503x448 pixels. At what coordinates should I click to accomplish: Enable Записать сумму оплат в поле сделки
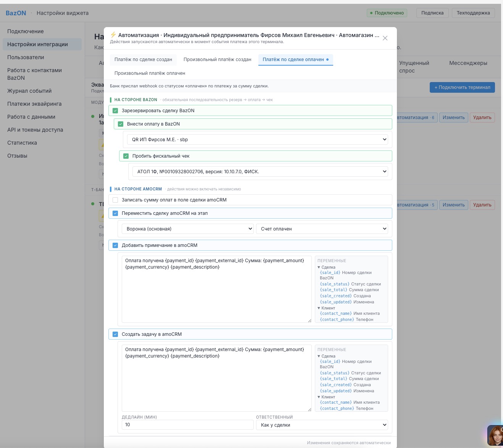click(x=115, y=200)
